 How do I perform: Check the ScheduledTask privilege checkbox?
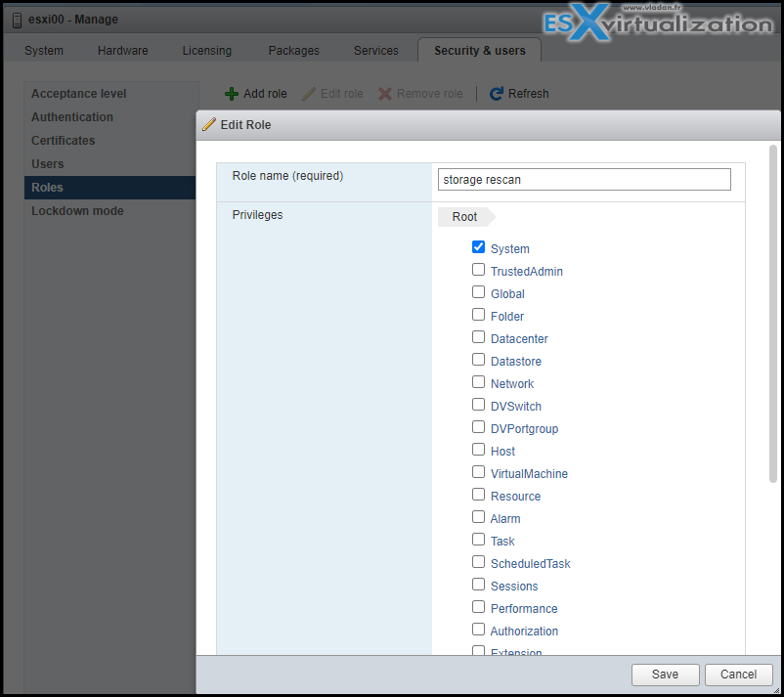pos(478,562)
